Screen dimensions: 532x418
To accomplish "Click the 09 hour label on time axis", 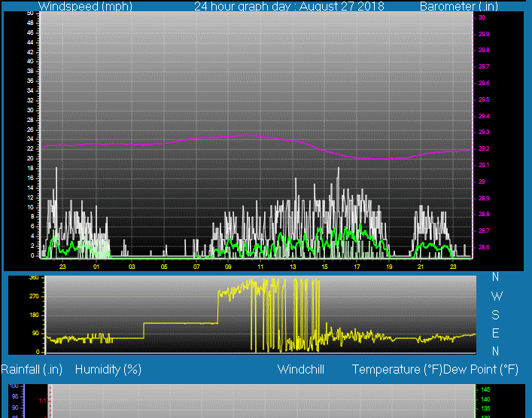I will 228,267.
